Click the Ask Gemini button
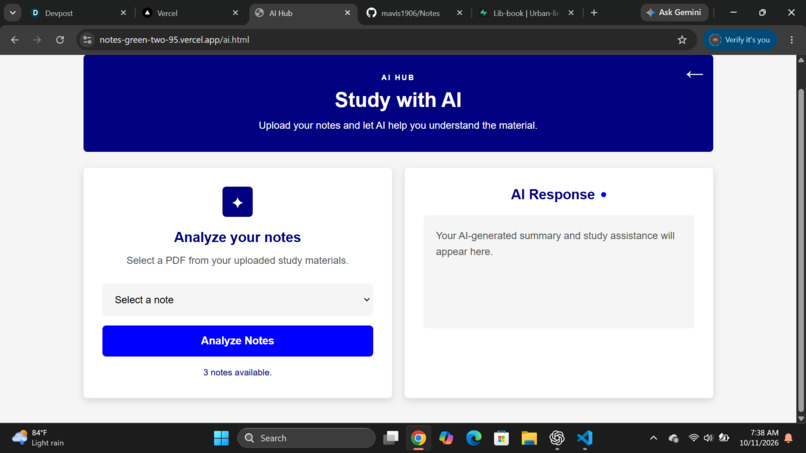This screenshot has height=453, width=806. (674, 12)
